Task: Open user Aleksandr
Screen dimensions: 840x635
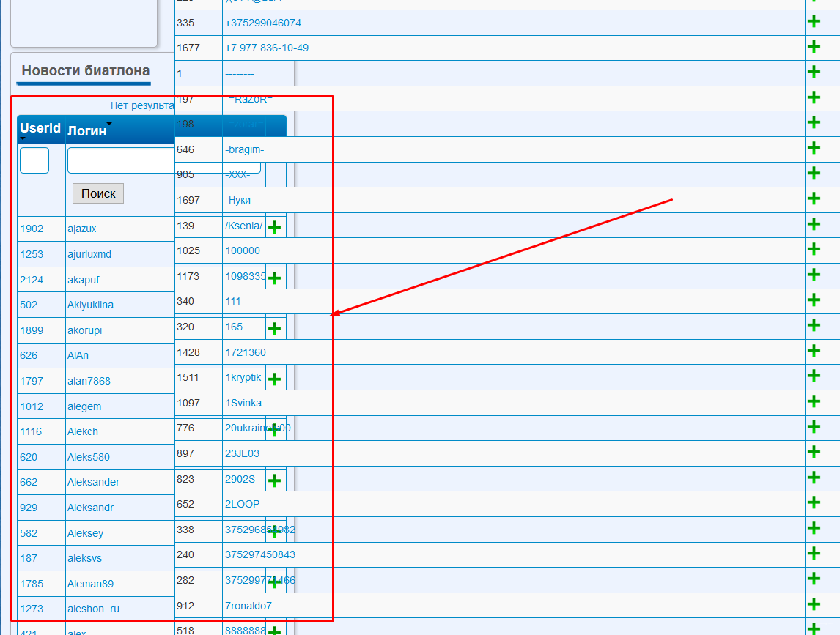Action: (x=91, y=508)
